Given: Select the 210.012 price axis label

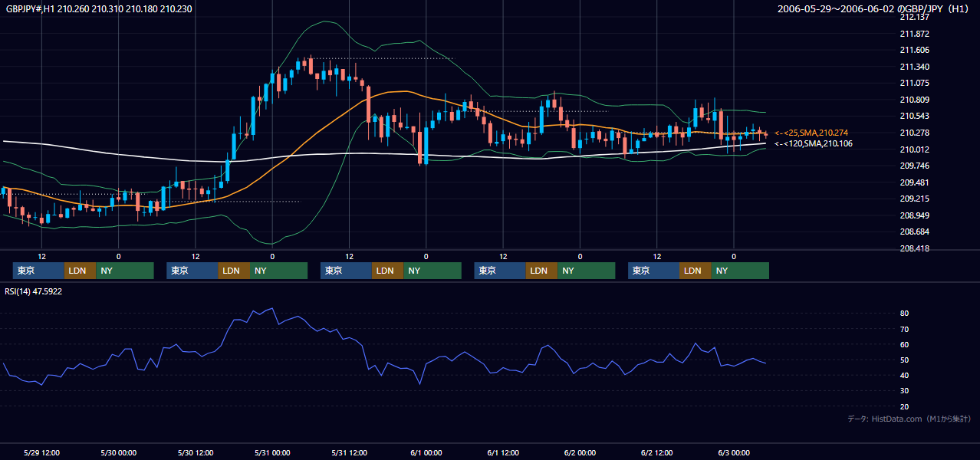Looking at the screenshot, I should [916, 149].
